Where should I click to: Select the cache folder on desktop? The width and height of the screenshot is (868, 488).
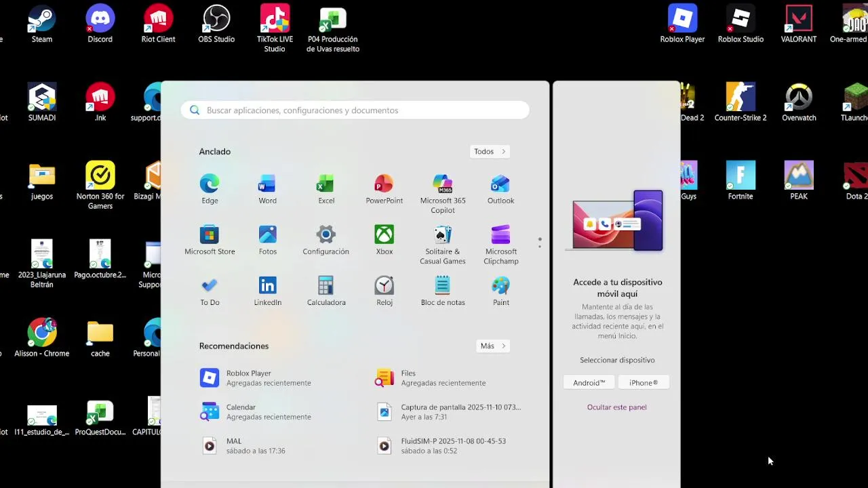pos(100,339)
